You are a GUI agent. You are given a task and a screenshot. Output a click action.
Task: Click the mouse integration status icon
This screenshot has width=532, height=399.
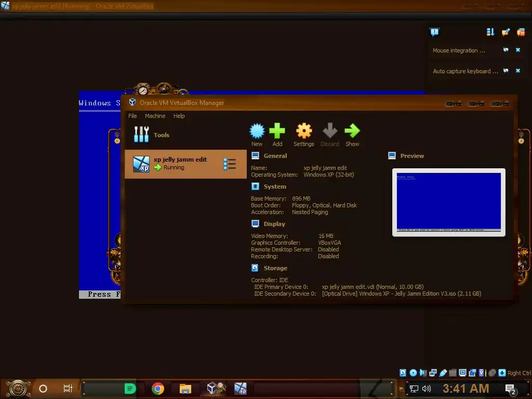[x=492, y=373]
